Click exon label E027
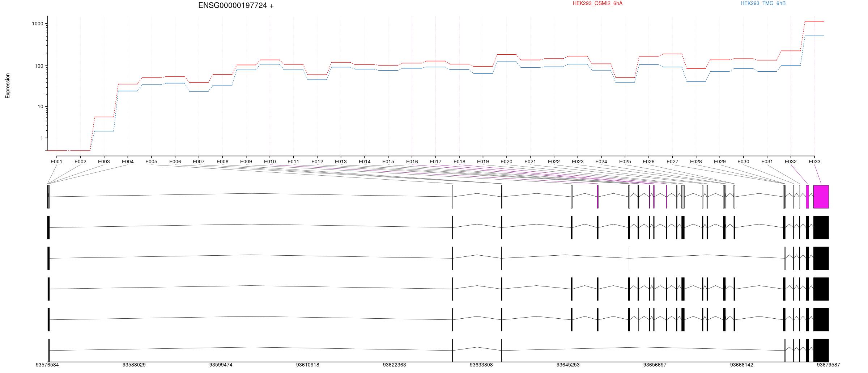Image resolution: width=868 pixels, height=373 pixels. [672, 162]
